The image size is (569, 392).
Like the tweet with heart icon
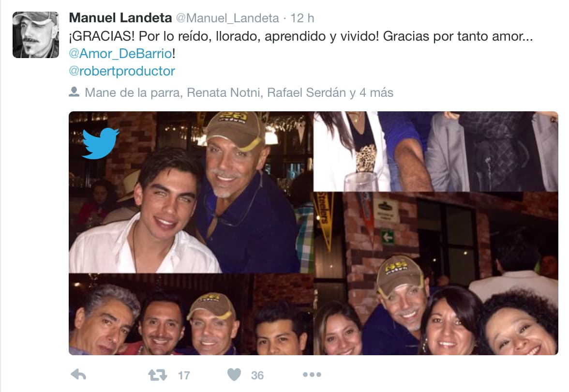click(x=234, y=375)
